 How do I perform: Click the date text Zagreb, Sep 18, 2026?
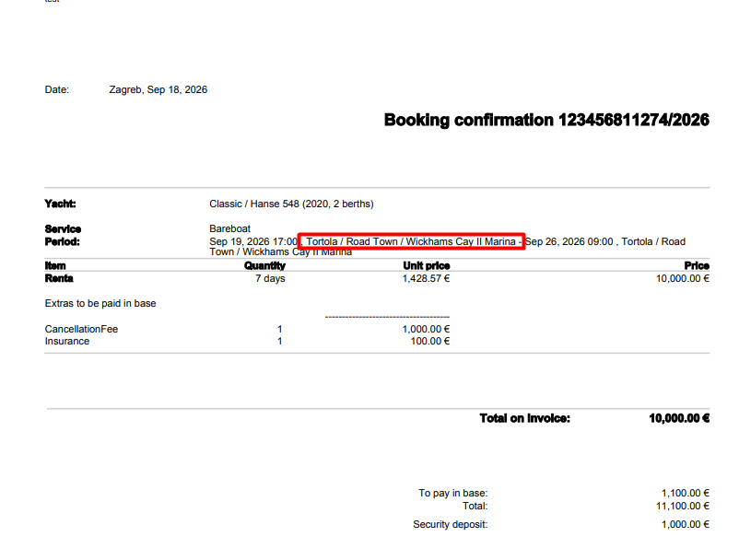click(158, 89)
